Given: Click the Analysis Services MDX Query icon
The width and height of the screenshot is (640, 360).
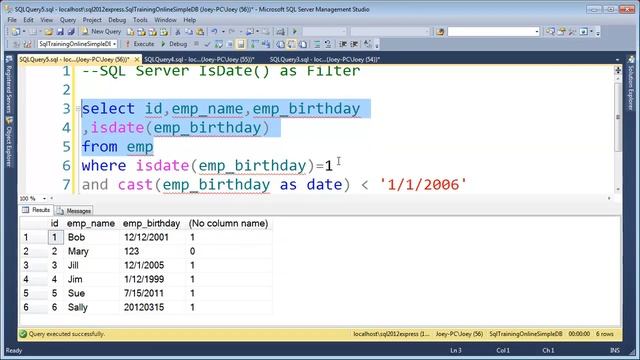Looking at the screenshot, I should point(142,31).
